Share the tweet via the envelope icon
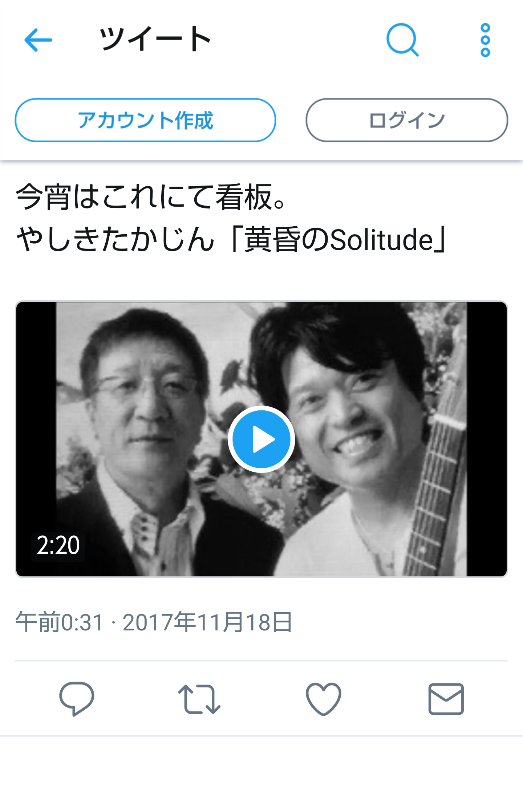Screen dimensions: 523x812 point(446,699)
